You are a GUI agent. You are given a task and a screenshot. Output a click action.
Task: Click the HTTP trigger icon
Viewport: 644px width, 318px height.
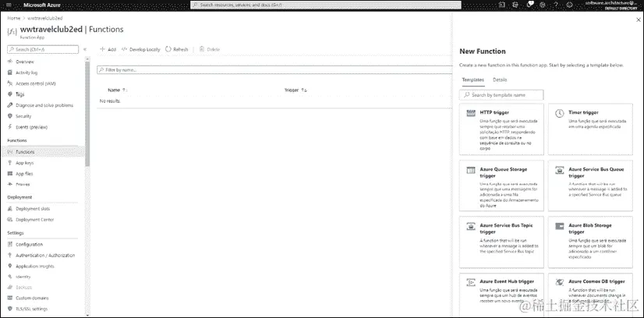pyautogui.click(x=471, y=113)
